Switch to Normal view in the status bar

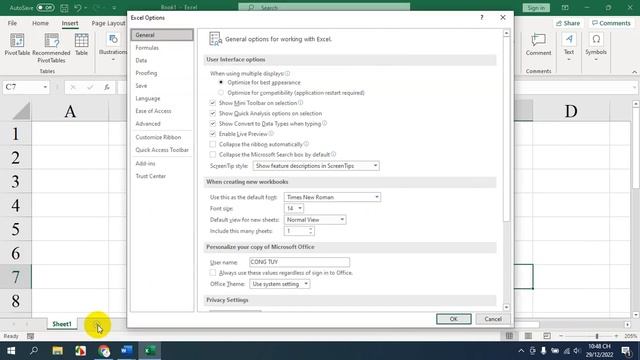click(509, 336)
